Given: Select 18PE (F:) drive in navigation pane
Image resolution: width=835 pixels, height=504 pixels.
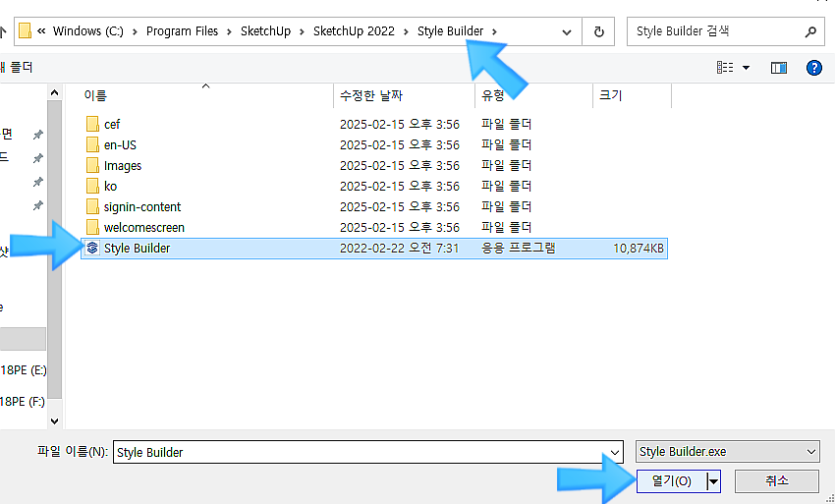Looking at the screenshot, I should pyautogui.click(x=23, y=402).
